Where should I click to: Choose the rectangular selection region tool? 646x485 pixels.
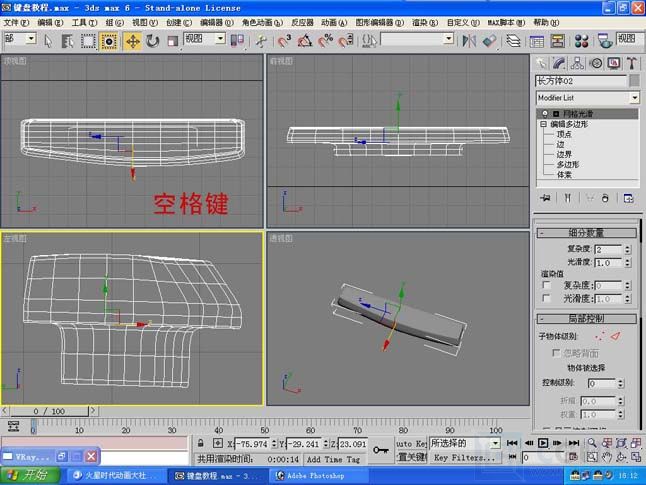(88, 41)
